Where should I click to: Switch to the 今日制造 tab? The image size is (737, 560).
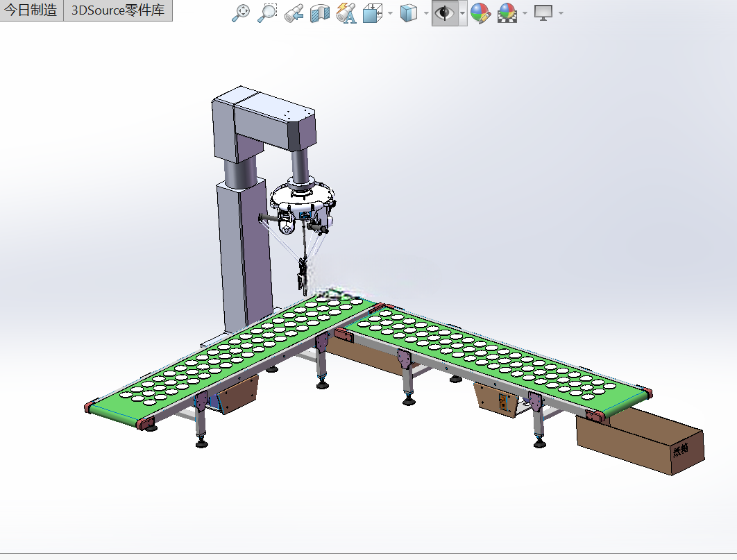[x=31, y=10]
